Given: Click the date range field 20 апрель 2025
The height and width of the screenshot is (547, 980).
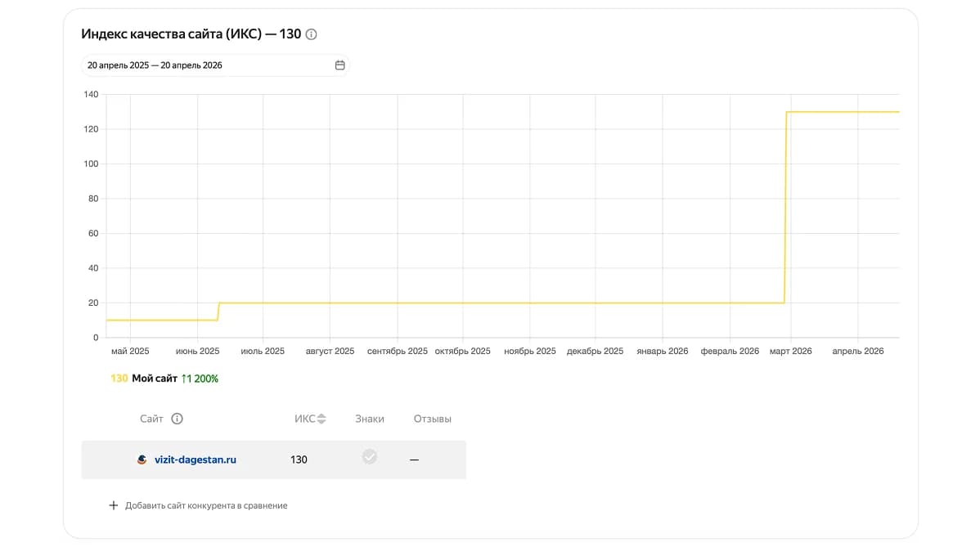Looking at the screenshot, I should pos(215,65).
